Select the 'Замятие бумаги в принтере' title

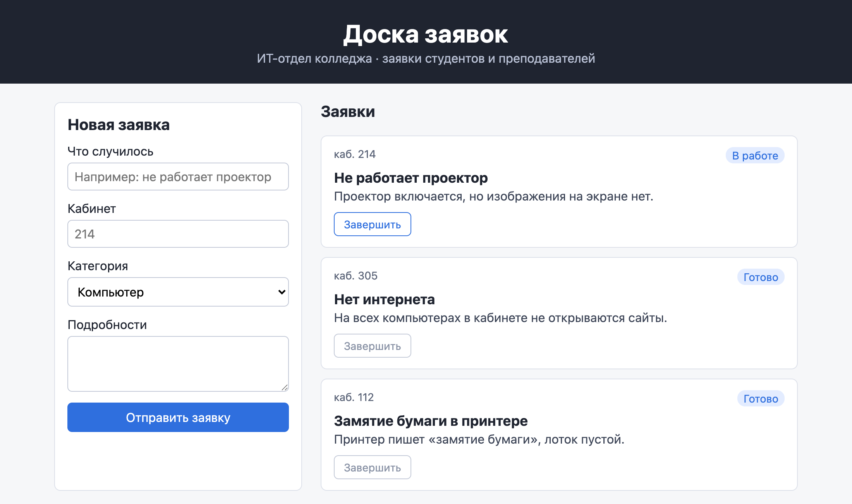[431, 421]
